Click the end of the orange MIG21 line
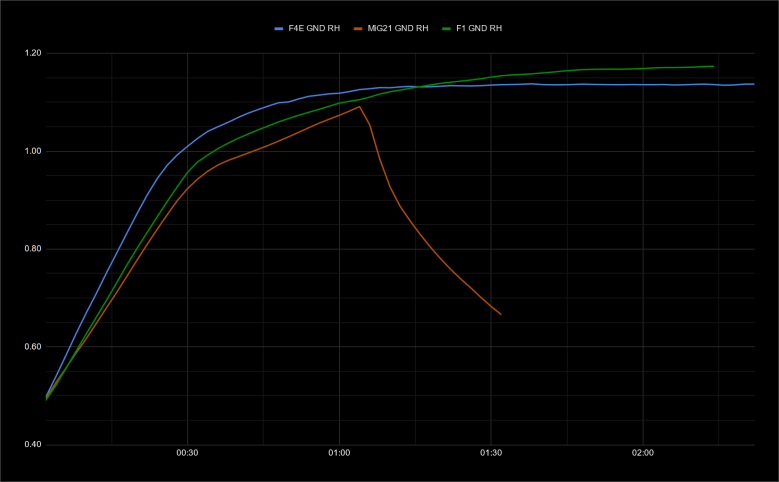 point(500,314)
